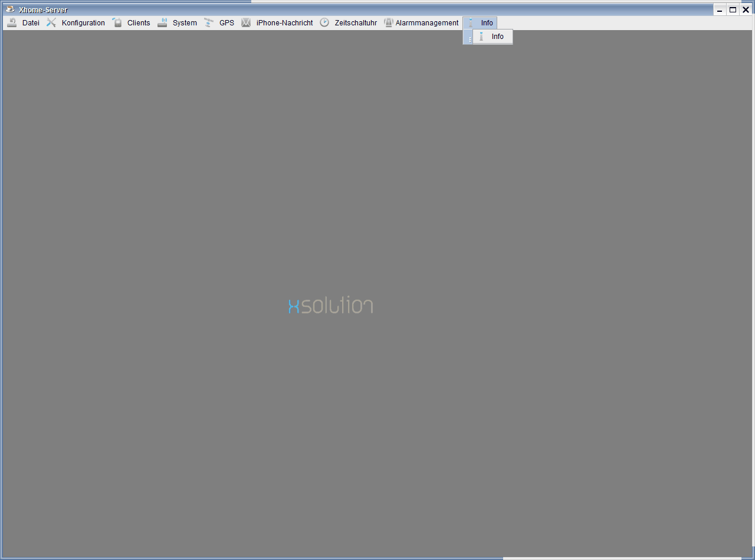
Task: Expand the iPhone-Nachricht menu
Action: coord(284,23)
